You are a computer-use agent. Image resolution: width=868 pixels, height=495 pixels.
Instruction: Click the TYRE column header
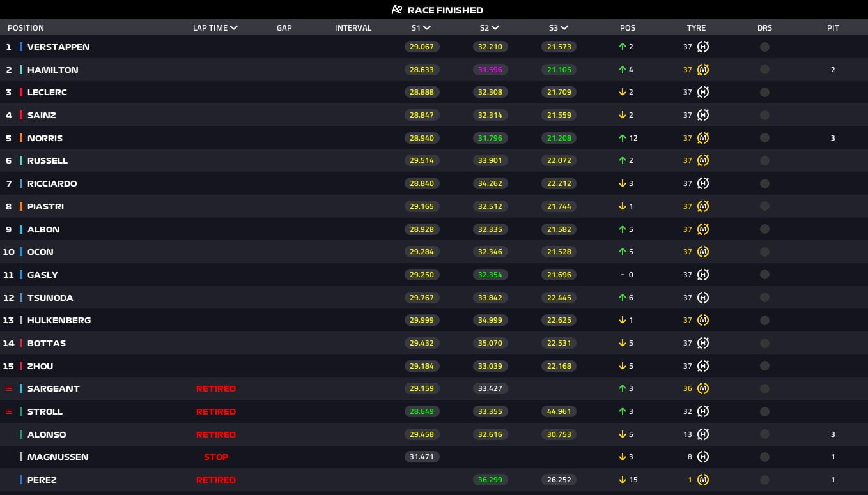696,27
